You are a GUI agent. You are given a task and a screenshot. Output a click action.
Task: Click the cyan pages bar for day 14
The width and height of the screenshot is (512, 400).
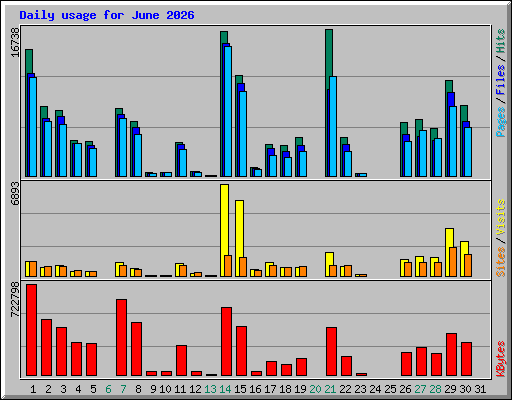click(x=228, y=111)
